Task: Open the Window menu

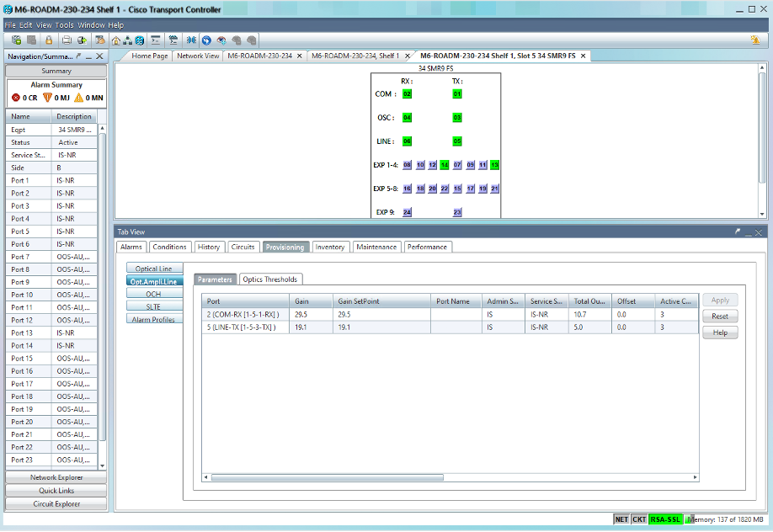Action: (x=91, y=25)
